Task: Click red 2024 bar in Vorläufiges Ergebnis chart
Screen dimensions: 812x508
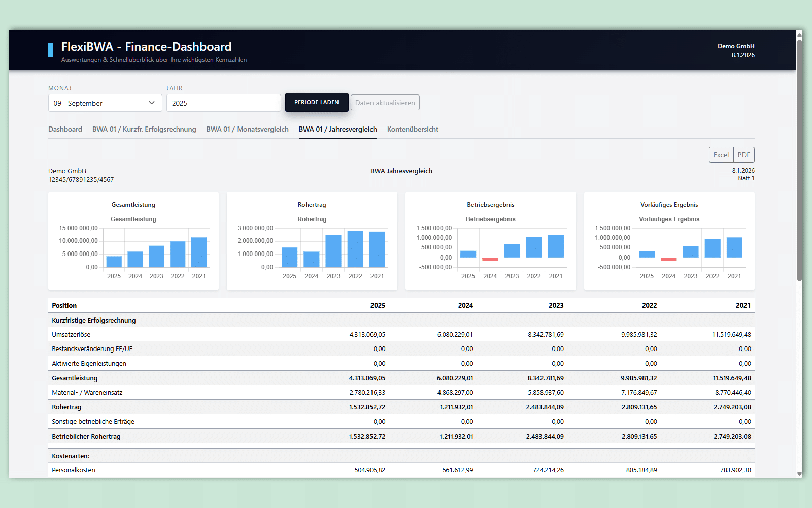Action: [x=668, y=259]
